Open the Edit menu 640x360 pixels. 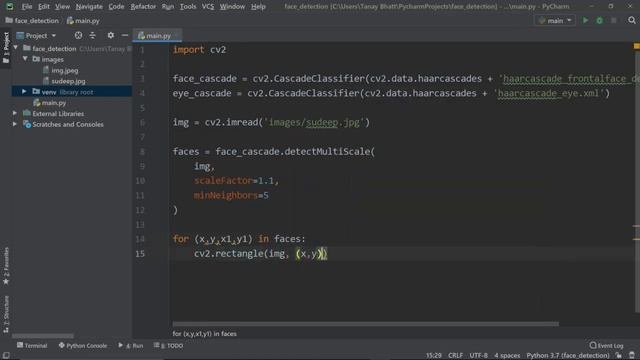44,7
